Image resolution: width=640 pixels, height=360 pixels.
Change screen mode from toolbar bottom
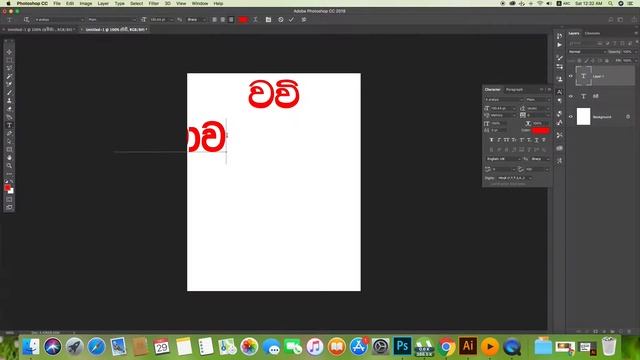(x=9, y=207)
